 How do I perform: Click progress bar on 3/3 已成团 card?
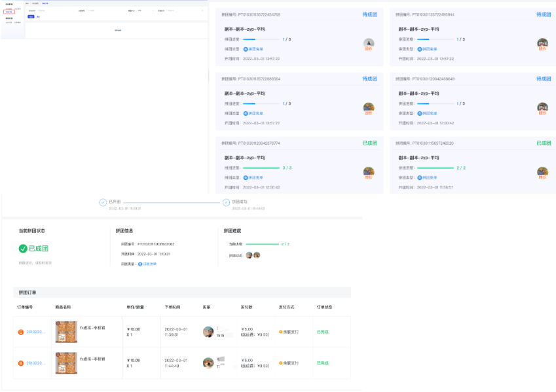tap(261, 168)
